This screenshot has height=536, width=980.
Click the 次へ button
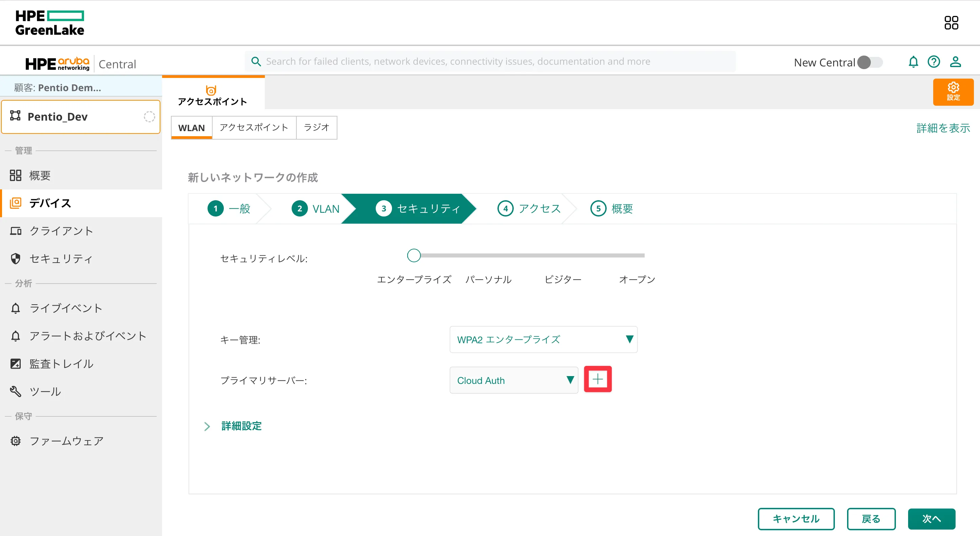[931, 519]
